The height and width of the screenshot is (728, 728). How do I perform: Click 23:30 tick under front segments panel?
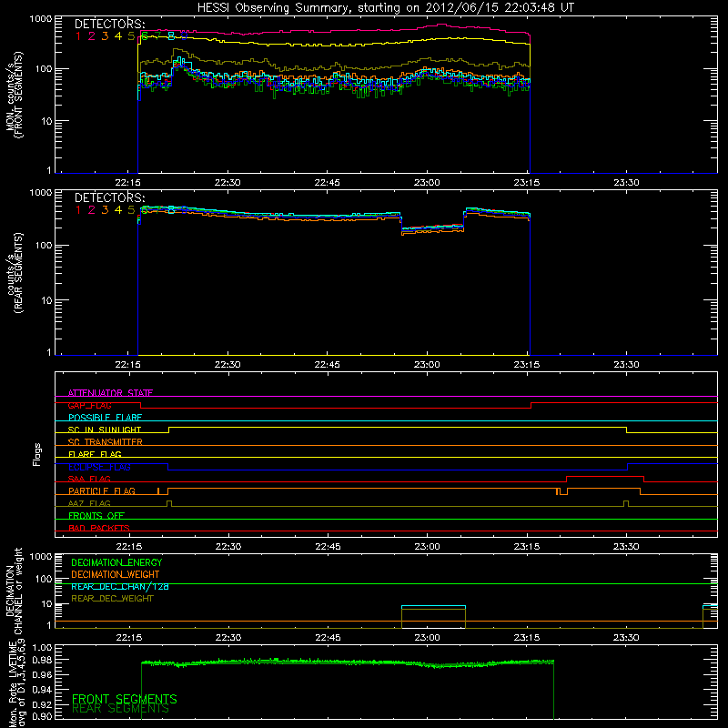[626, 183]
